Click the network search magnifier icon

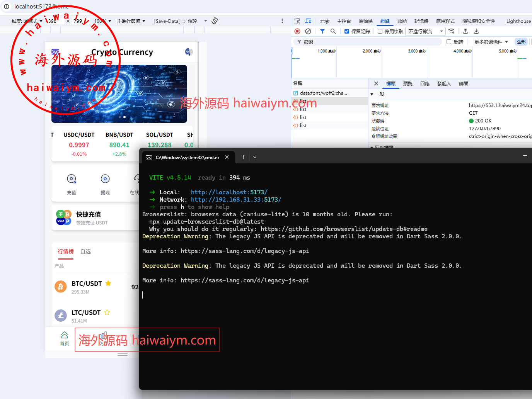pyautogui.click(x=333, y=31)
